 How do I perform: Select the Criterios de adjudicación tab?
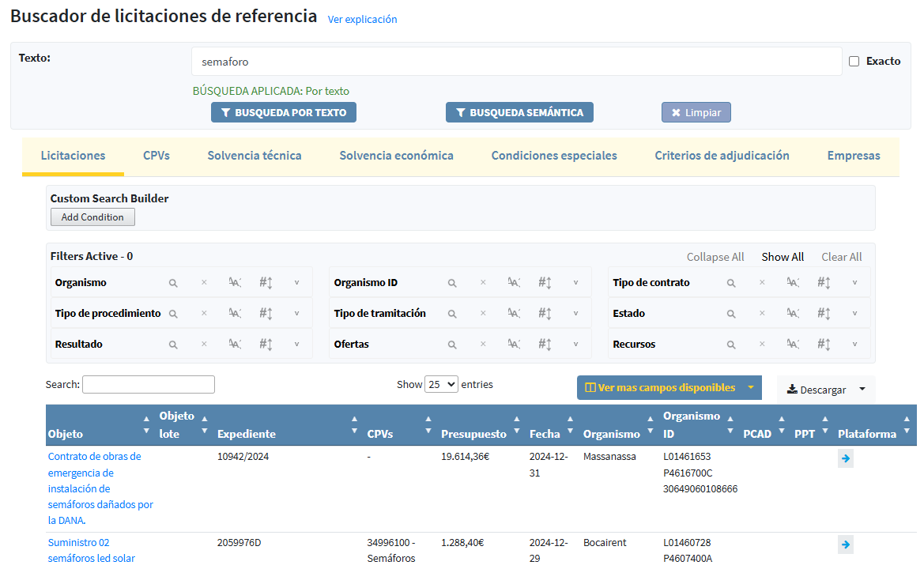[x=722, y=156]
